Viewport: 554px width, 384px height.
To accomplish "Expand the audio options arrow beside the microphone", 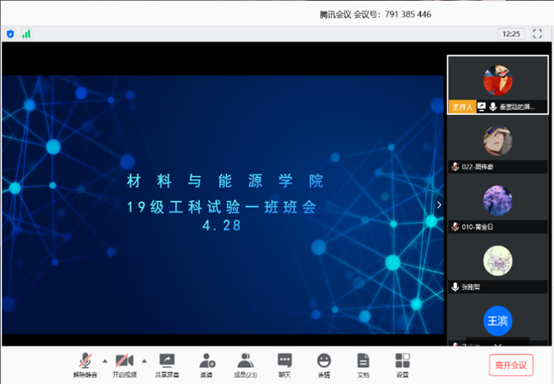I will [105, 361].
